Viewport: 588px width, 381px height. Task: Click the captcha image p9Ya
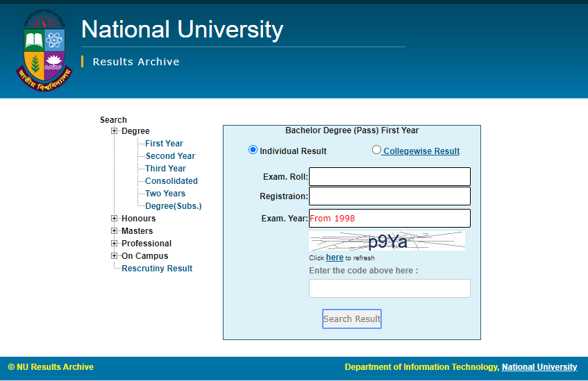click(x=387, y=241)
